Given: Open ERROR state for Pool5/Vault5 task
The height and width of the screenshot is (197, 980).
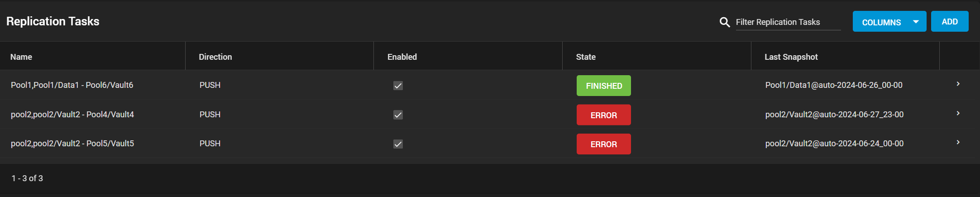Looking at the screenshot, I should [603, 144].
